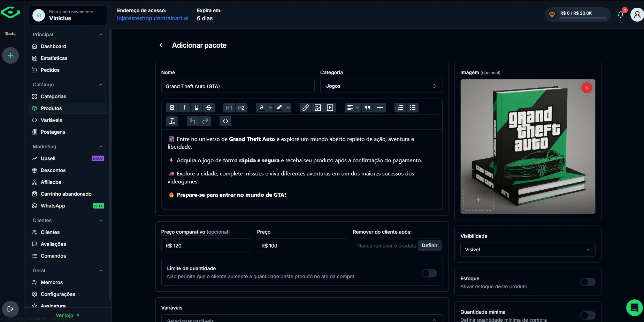The height and width of the screenshot is (322, 644).
Task: Collapse the Principal sidebar section
Action: (x=101, y=34)
